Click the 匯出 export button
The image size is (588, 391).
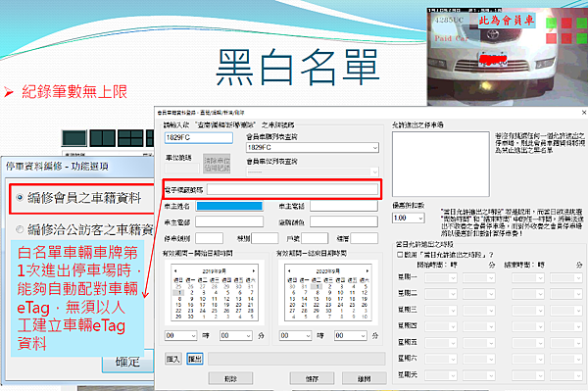pyautogui.click(x=195, y=359)
